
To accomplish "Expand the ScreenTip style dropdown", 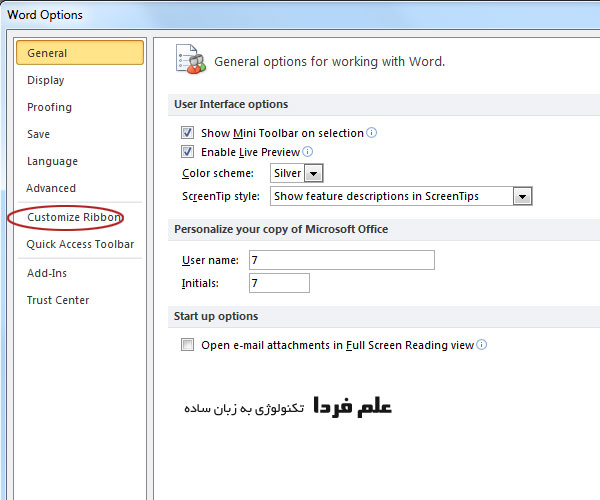I will click(522, 197).
